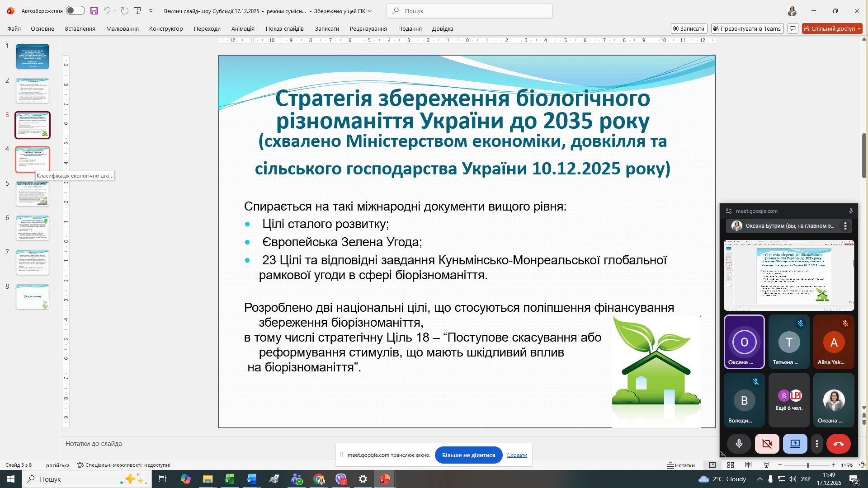Toggle the Автозбереження switch off
Screen dimensions: 868x488
coord(75,10)
